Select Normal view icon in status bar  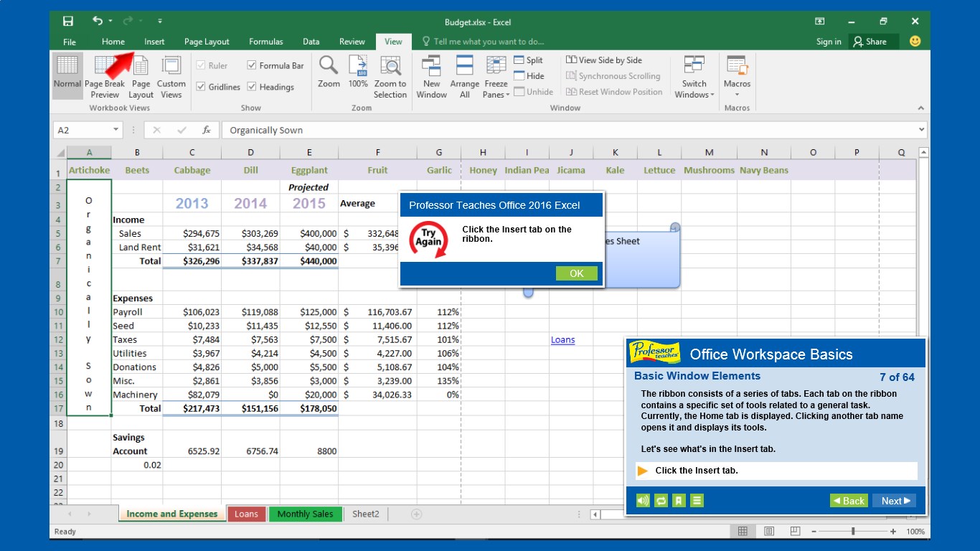(x=743, y=532)
